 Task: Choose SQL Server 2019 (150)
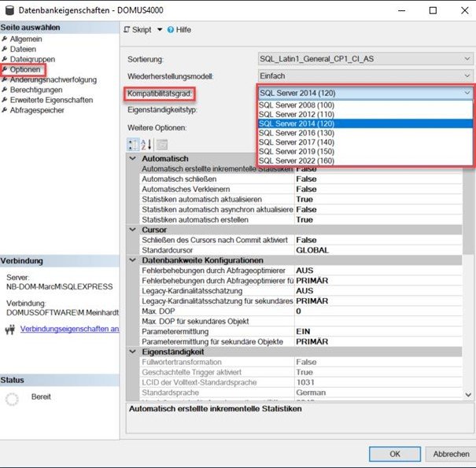coord(365,152)
